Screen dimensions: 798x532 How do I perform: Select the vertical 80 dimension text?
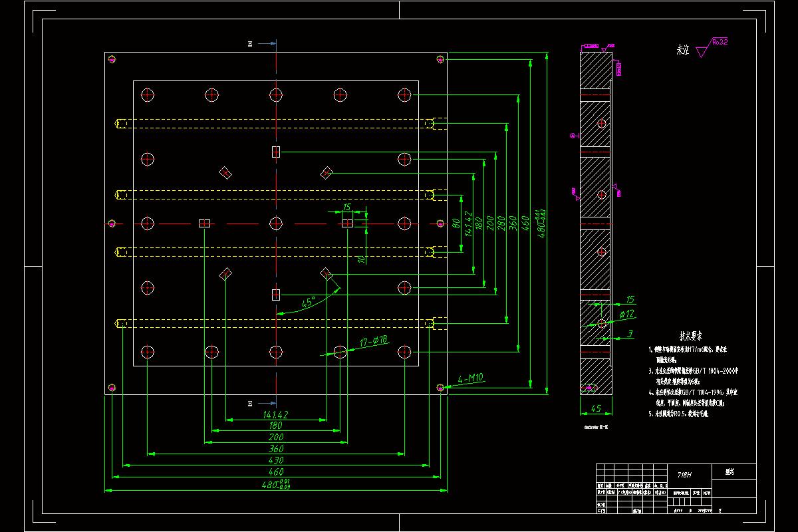(456, 223)
